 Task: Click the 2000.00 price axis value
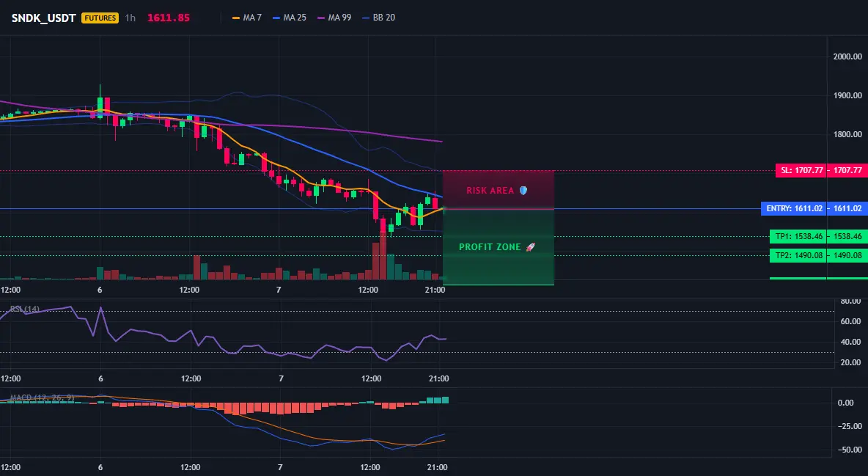click(x=847, y=56)
